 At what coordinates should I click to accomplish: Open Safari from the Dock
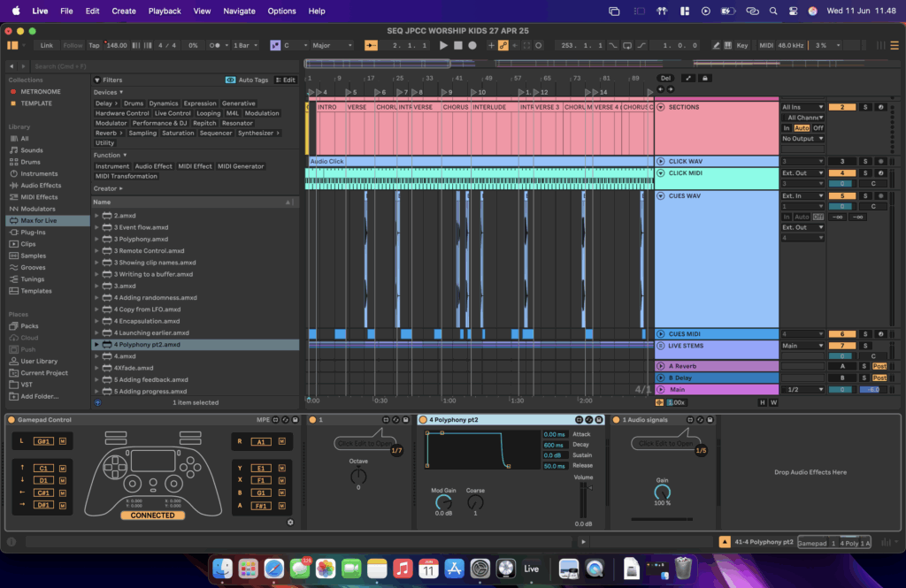[x=274, y=569]
